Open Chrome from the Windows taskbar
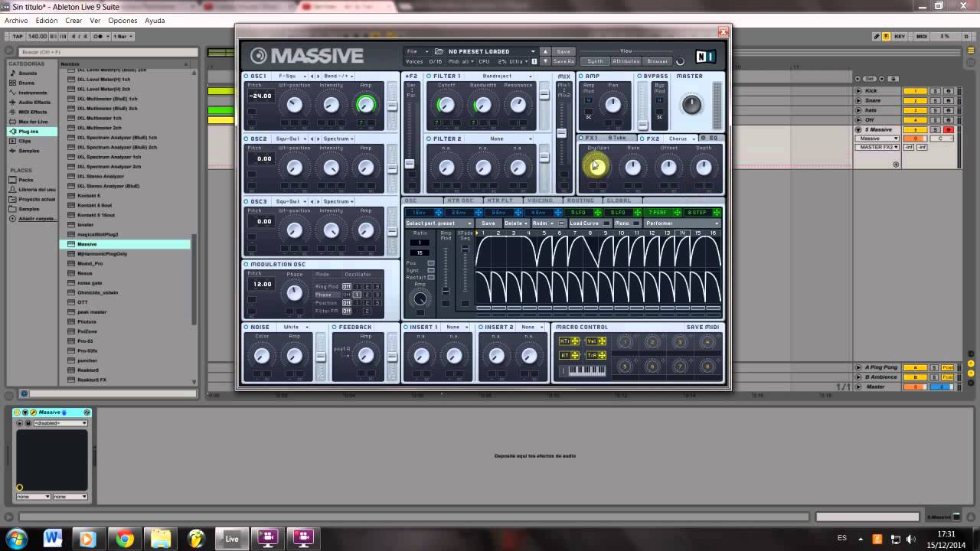Screen dimensions: 980x551 (125, 539)
